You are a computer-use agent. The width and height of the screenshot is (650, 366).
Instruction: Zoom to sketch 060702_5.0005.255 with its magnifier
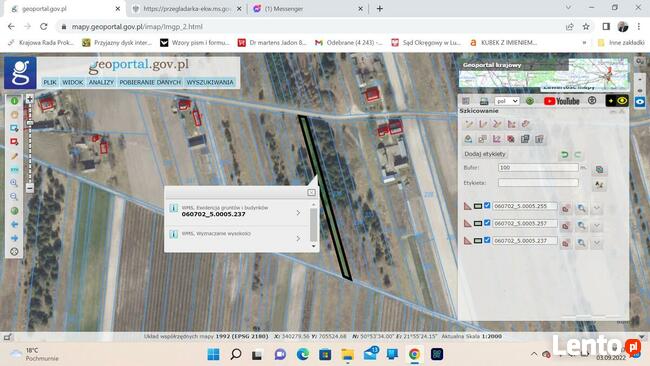[x=581, y=208]
